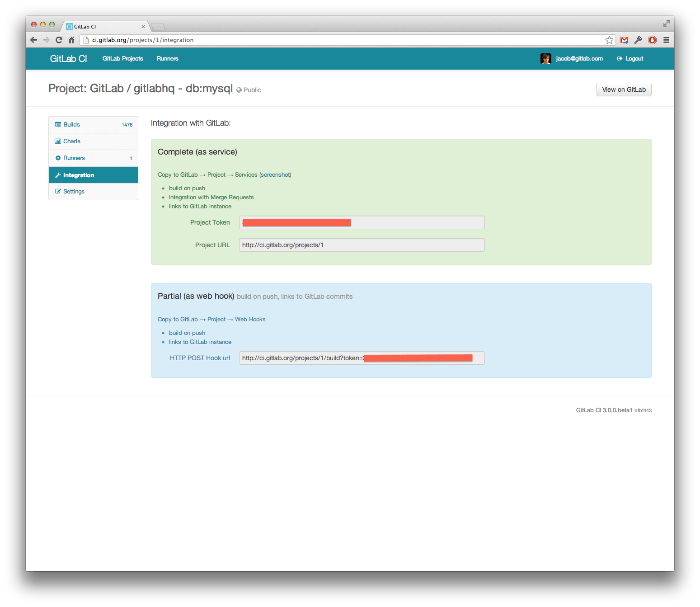700x607 pixels.
Task: Click the browser back arrow
Action: pyautogui.click(x=33, y=40)
